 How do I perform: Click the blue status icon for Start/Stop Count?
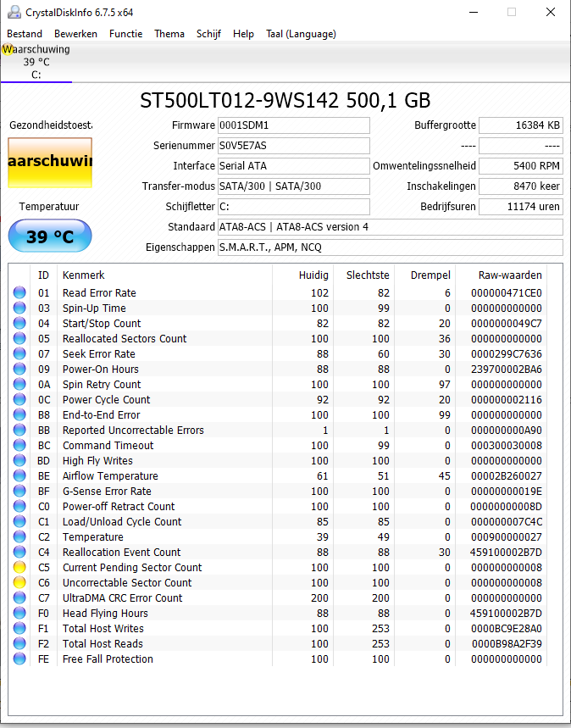pos(19,323)
